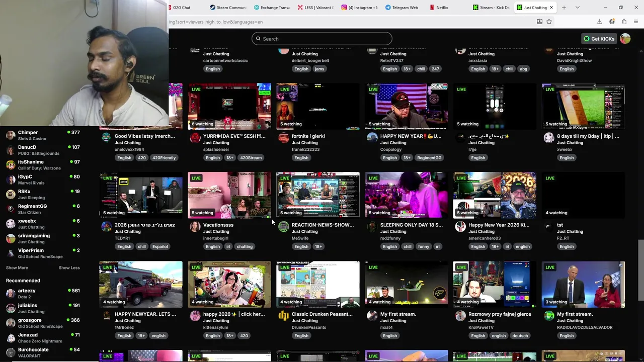Collapse followed channels with Show Less

69,268
